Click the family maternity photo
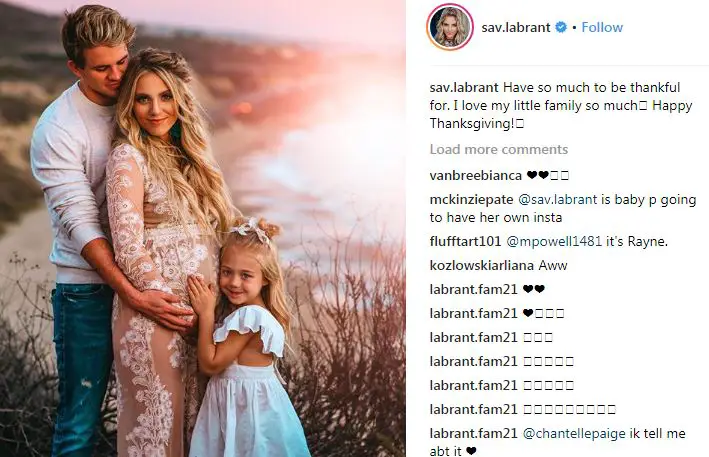709x457 pixels. click(203, 228)
